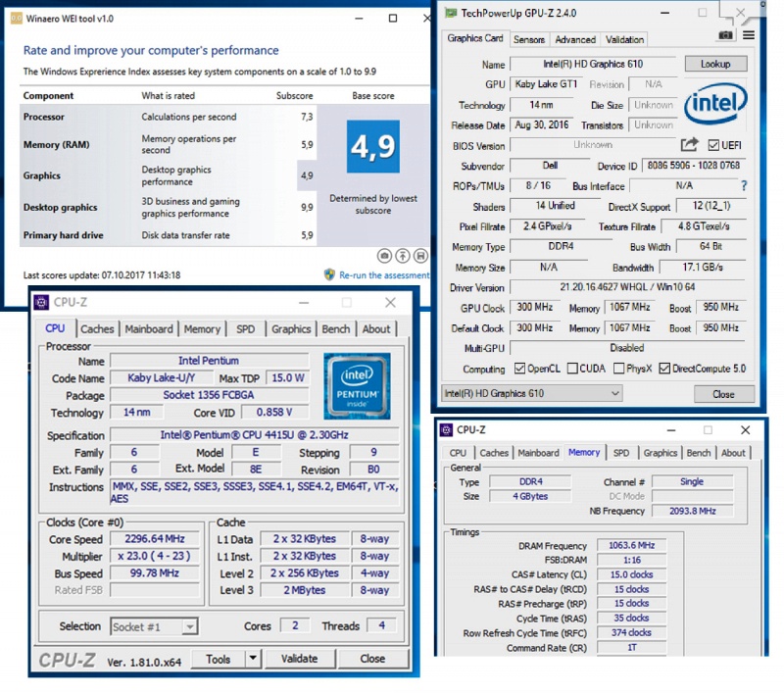Minimize the Winaero WEI tool window

(x=359, y=19)
